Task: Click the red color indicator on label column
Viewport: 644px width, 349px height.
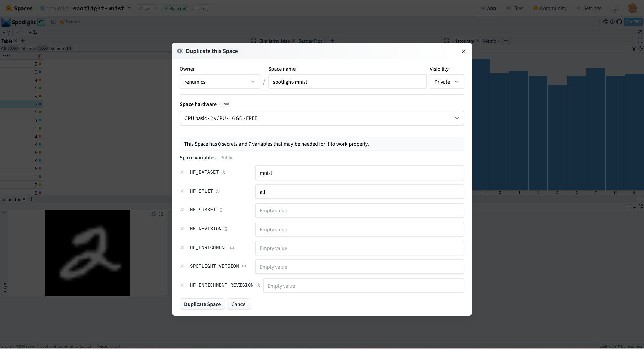Action: (39, 56)
